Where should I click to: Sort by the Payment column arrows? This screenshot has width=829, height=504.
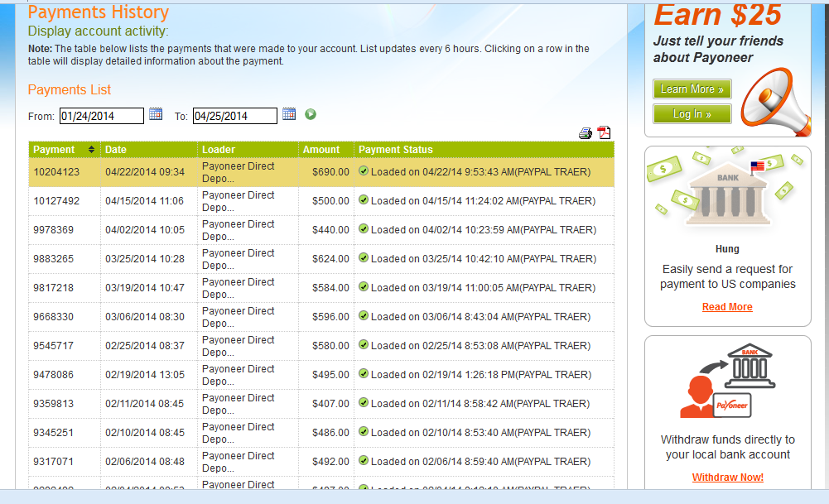(x=91, y=150)
